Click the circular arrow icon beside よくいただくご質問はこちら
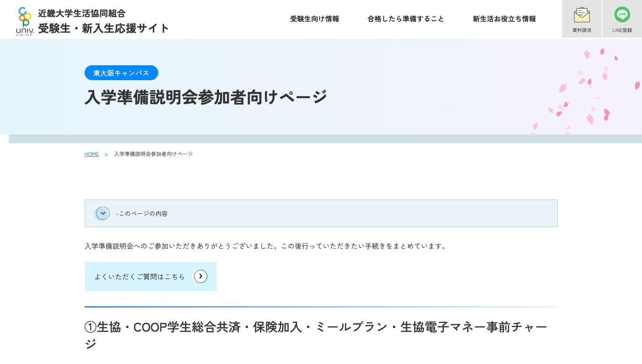 [200, 276]
